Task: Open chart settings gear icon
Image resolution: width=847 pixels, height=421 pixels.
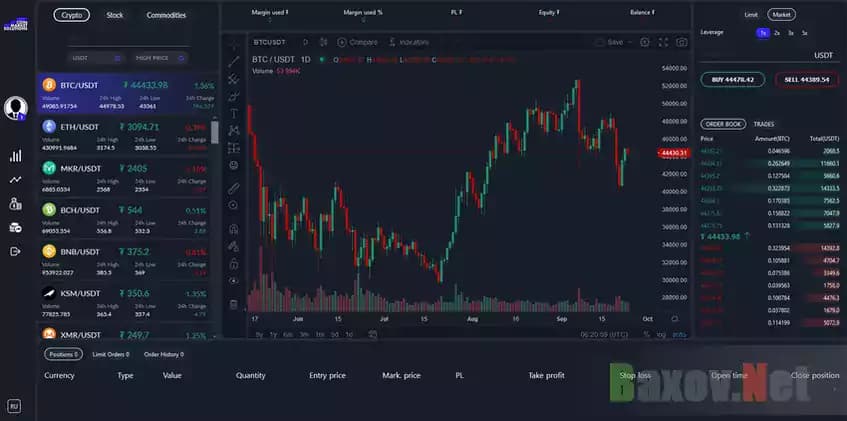Action: click(x=645, y=42)
